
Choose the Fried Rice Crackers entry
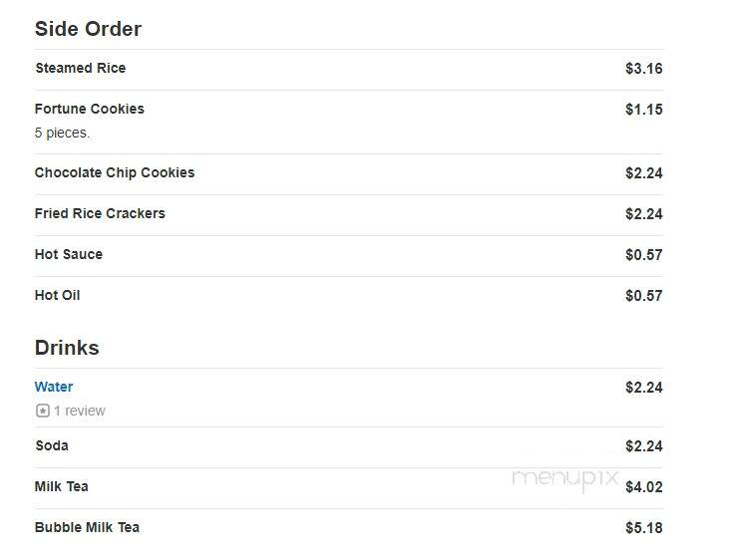pyautogui.click(x=100, y=213)
